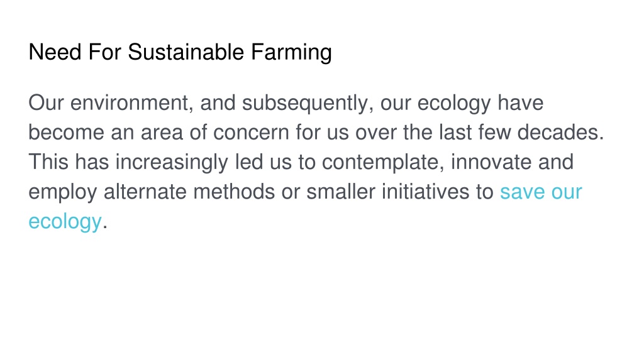Click the word 'decades' in the paragraph
Viewport: 644px width, 362px height.
coord(558,133)
